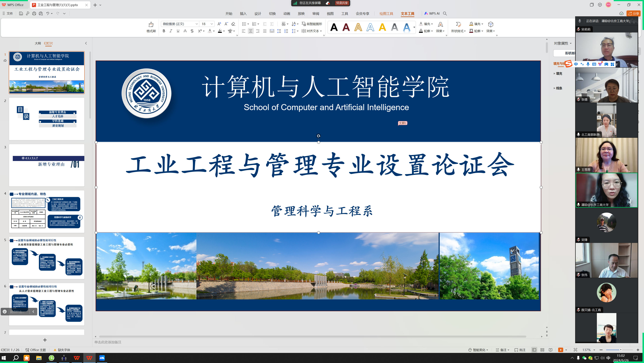This screenshot has height=363, width=644.
Task: Click fit slide to window icon
Action: click(x=575, y=350)
